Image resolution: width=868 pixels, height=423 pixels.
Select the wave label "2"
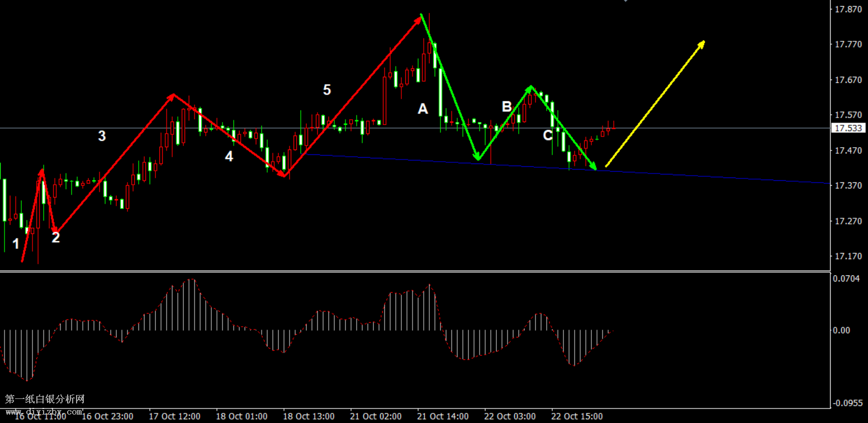tap(55, 238)
